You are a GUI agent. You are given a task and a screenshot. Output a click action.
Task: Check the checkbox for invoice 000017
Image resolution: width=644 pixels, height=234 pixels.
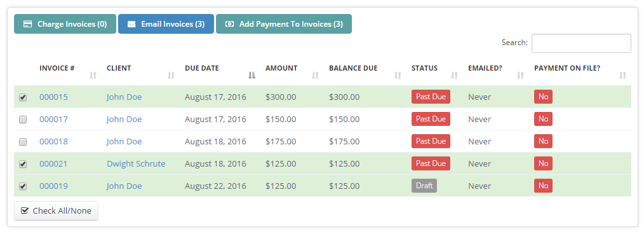click(23, 120)
